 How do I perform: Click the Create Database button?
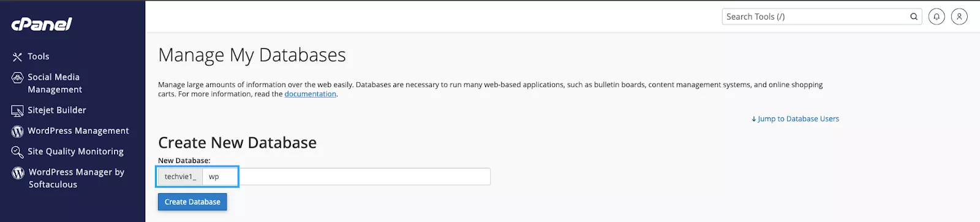[x=192, y=202]
